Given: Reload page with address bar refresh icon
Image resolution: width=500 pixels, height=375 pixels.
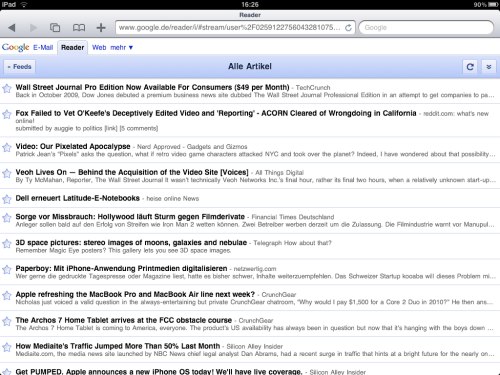Looking at the screenshot, I should (348, 28).
